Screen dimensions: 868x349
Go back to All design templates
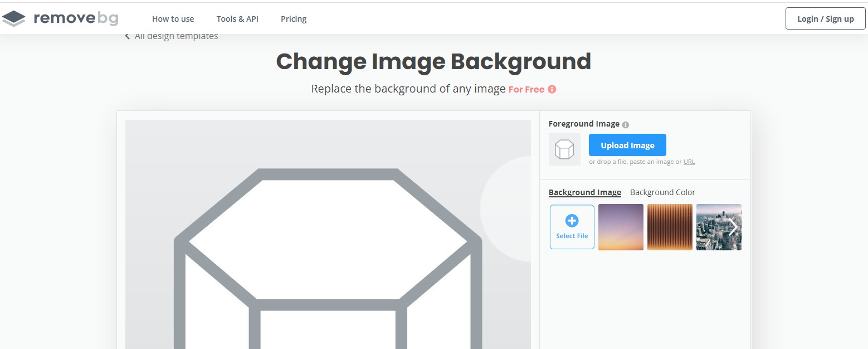172,36
